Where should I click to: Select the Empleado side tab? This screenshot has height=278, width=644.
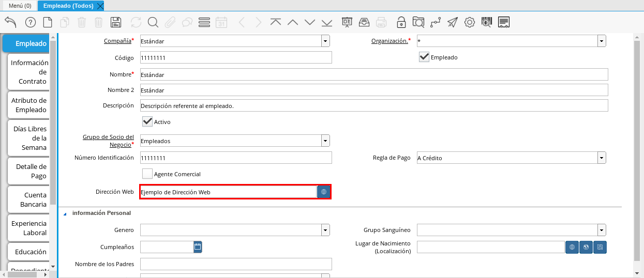coord(26,43)
